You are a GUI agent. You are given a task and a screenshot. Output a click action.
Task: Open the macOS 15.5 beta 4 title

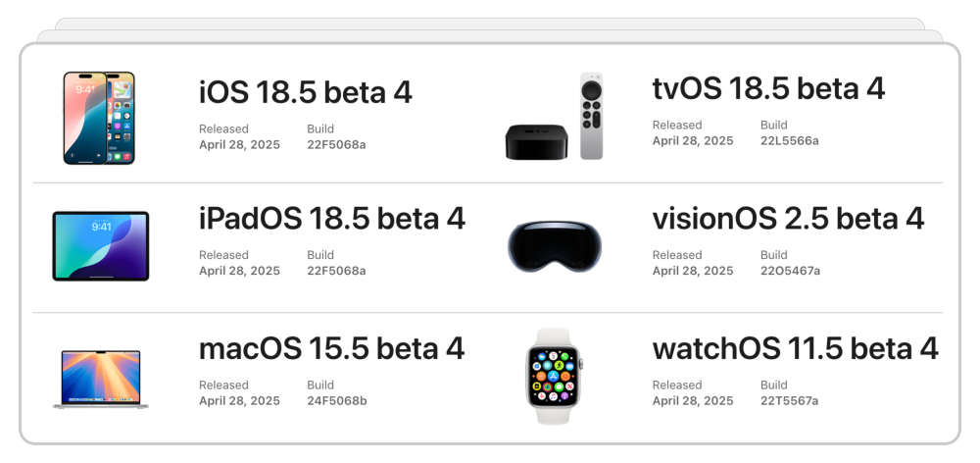click(x=331, y=348)
